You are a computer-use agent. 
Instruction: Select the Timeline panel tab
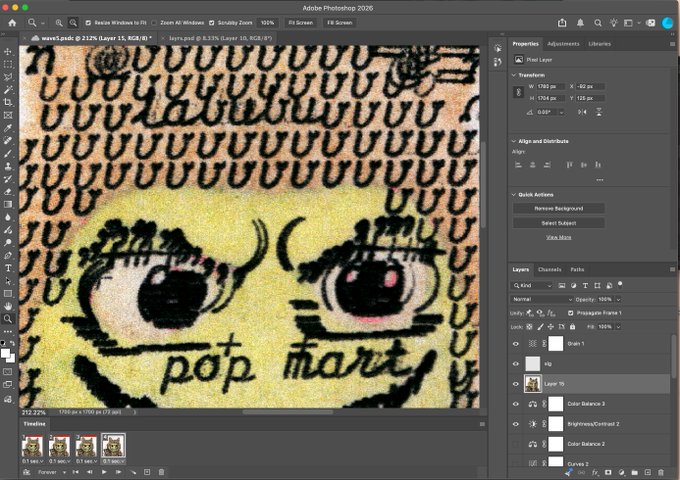tap(35, 424)
